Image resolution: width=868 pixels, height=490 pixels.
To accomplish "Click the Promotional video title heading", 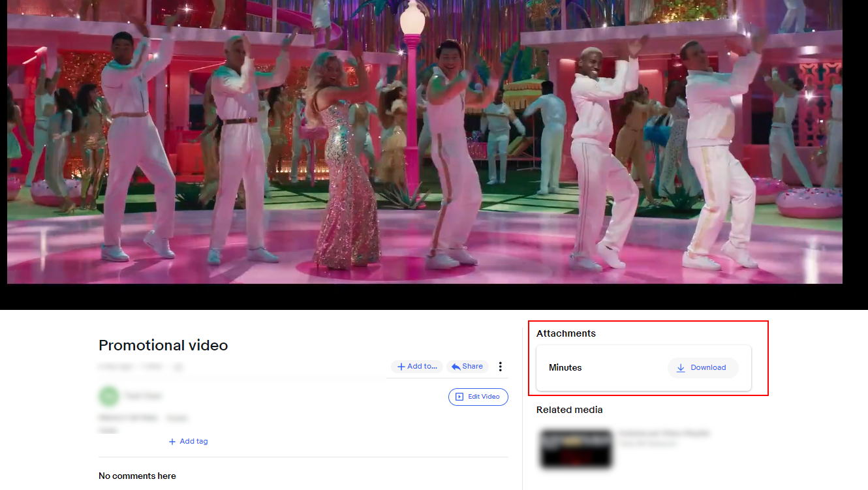I will pos(163,345).
